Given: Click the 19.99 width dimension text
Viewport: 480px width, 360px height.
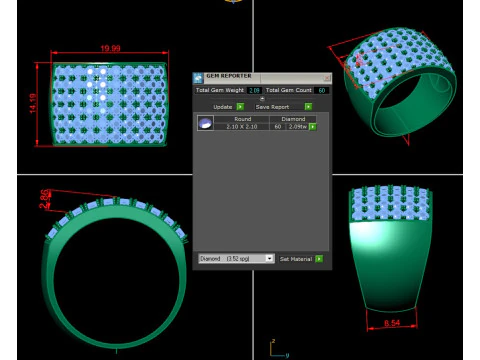Looking at the screenshot, I should tap(110, 49).
